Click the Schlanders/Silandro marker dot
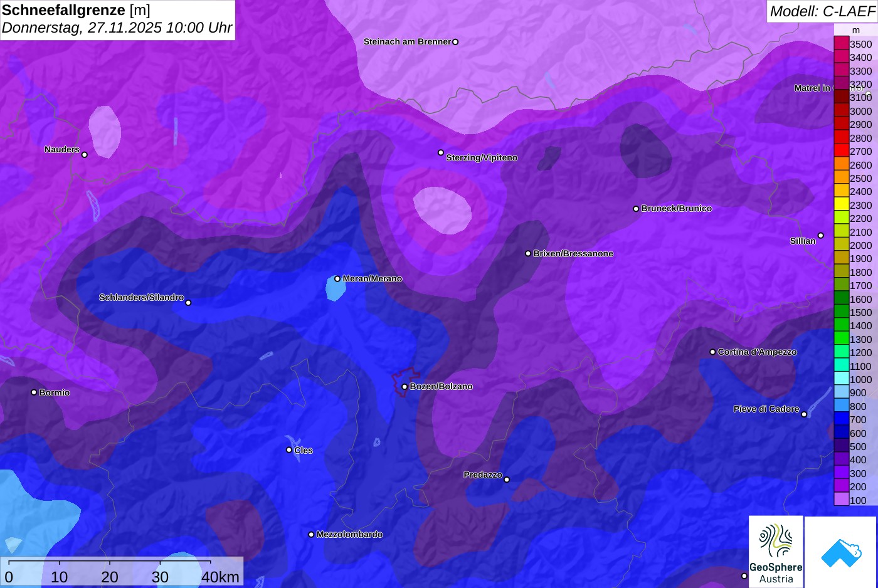The width and height of the screenshot is (878, 588). click(188, 303)
